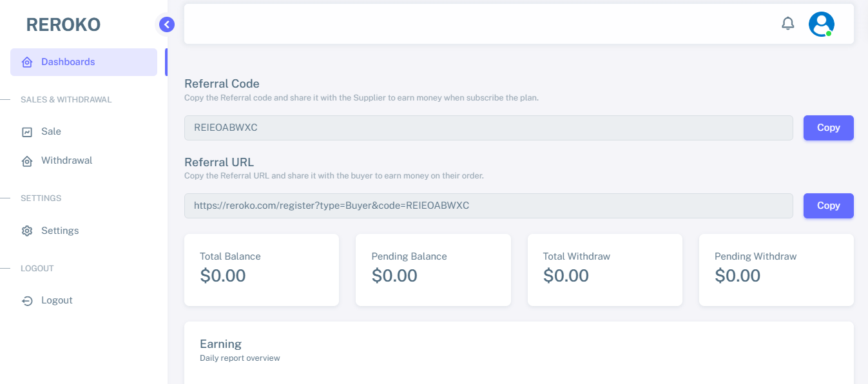Open the Dashboards menu item
Image resolution: width=868 pixels, height=384 pixels.
pyautogui.click(x=68, y=62)
